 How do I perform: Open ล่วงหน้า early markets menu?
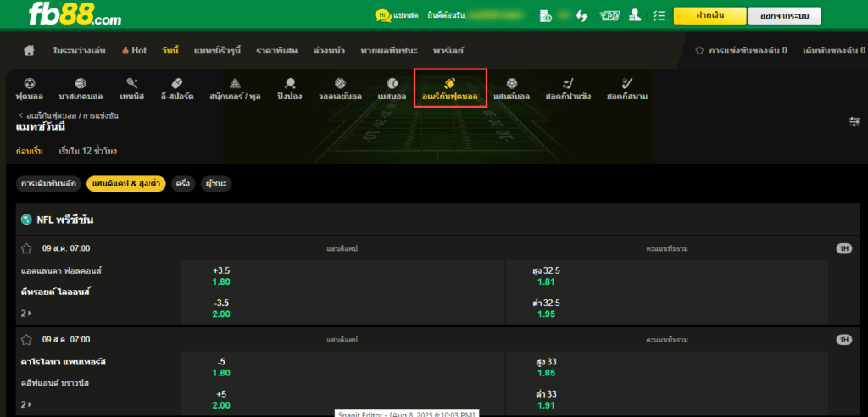point(329,50)
